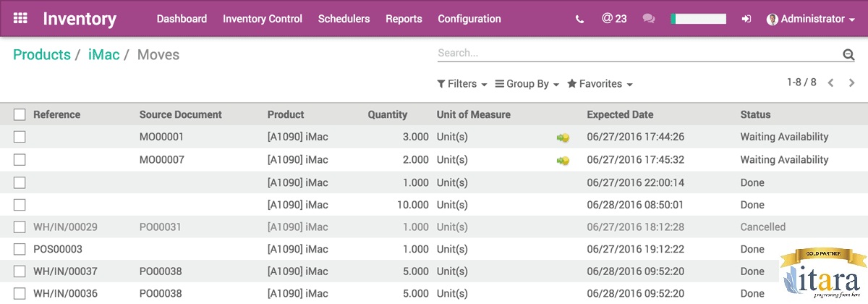Open the Schedulers menu

[x=344, y=19]
